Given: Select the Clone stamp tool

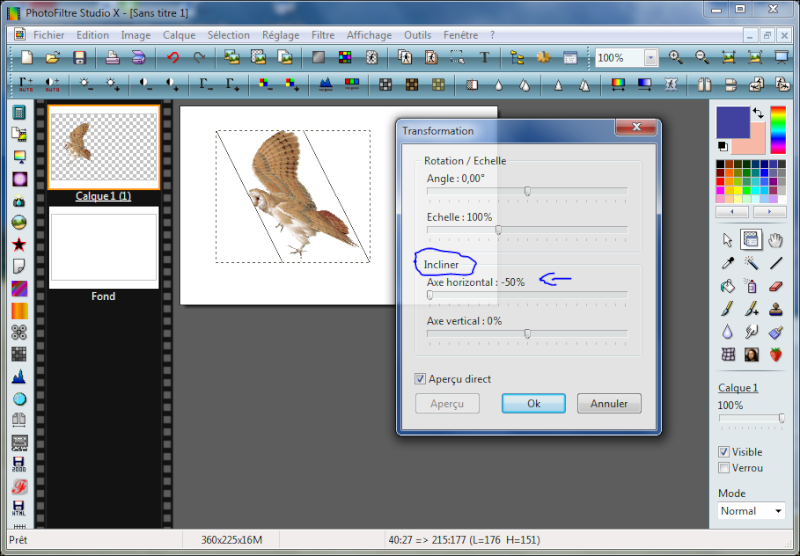Looking at the screenshot, I should [776, 309].
